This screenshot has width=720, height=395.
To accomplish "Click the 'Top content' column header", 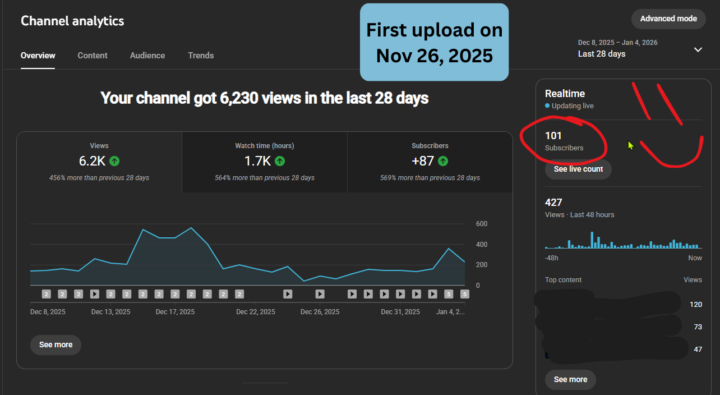I will click(x=563, y=280).
